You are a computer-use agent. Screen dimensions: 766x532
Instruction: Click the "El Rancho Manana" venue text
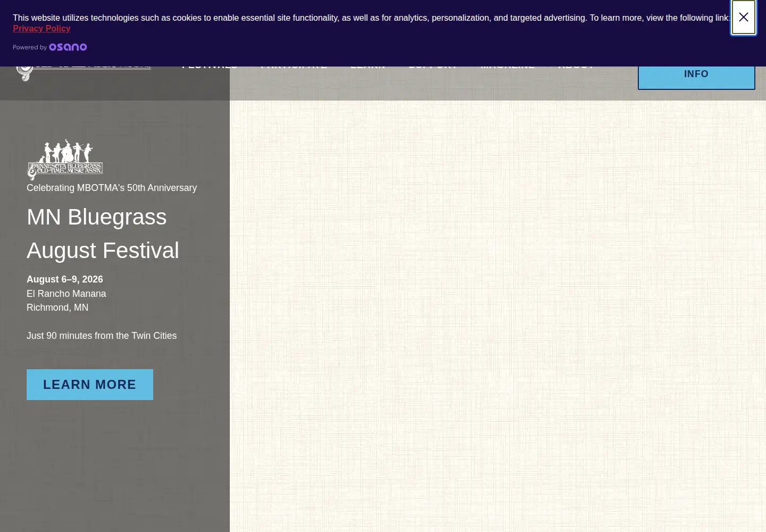click(66, 294)
